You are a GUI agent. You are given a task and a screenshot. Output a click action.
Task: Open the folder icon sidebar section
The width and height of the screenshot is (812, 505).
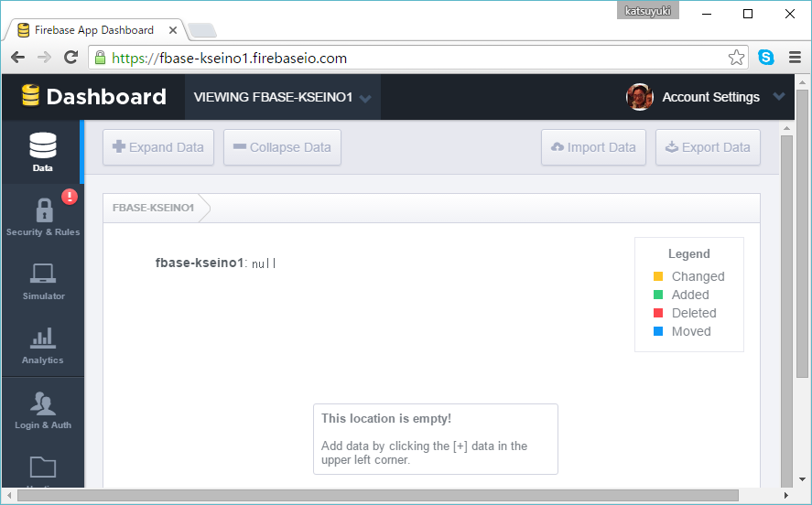tap(43, 467)
